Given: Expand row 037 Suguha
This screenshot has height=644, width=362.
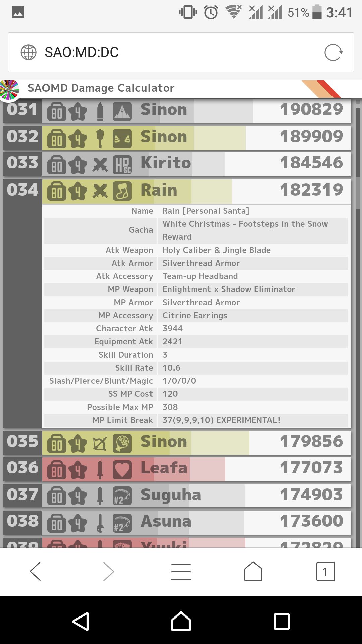Looking at the screenshot, I should [x=177, y=496].
